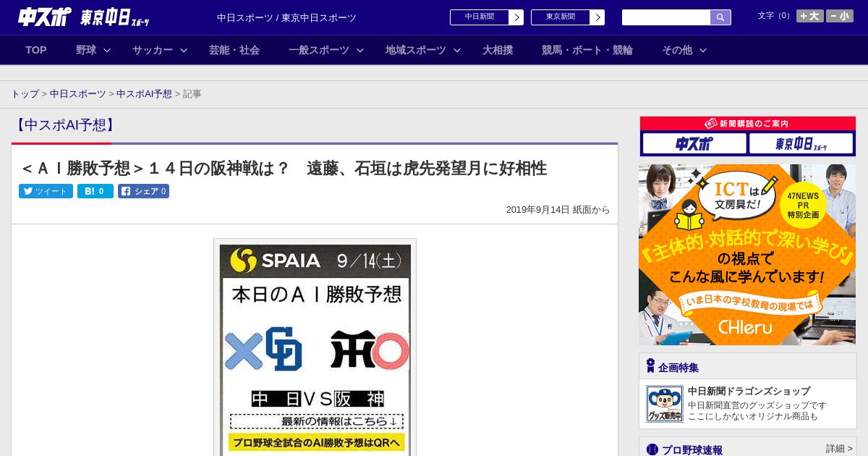
Task: Open 芸能・社会 menu item
Action: point(234,50)
